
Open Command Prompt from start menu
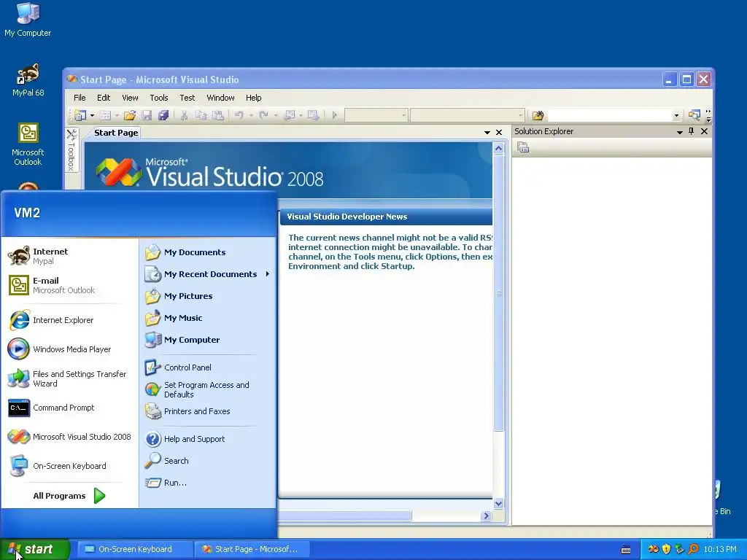[69, 408]
